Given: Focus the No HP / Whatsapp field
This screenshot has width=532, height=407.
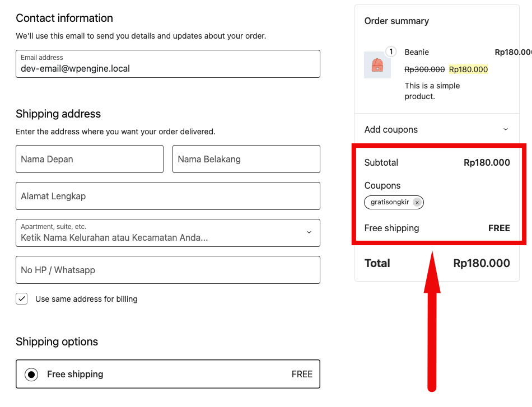Looking at the screenshot, I should tap(168, 270).
